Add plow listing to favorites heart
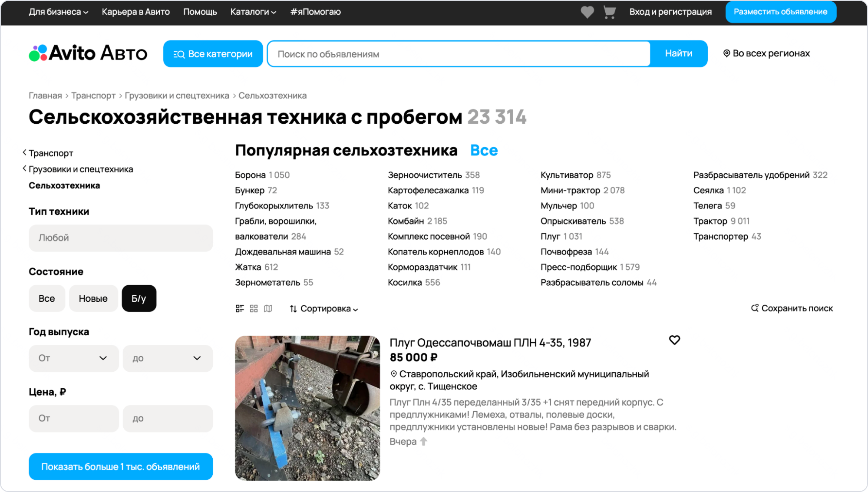 [674, 340]
